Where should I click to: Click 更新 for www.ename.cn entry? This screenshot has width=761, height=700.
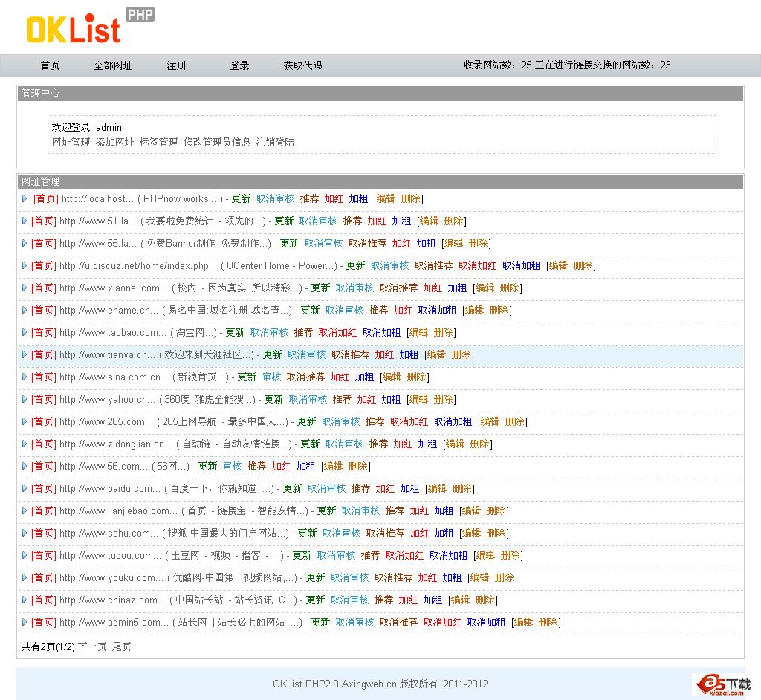[310, 310]
